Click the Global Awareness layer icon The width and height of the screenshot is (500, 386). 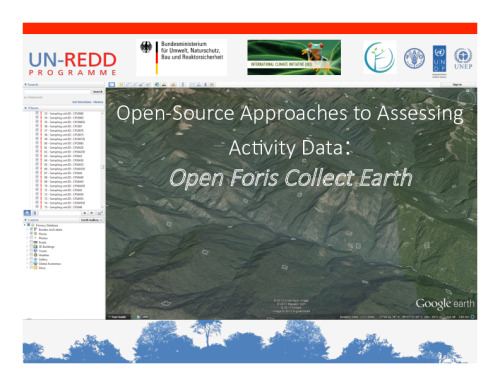click(35, 264)
